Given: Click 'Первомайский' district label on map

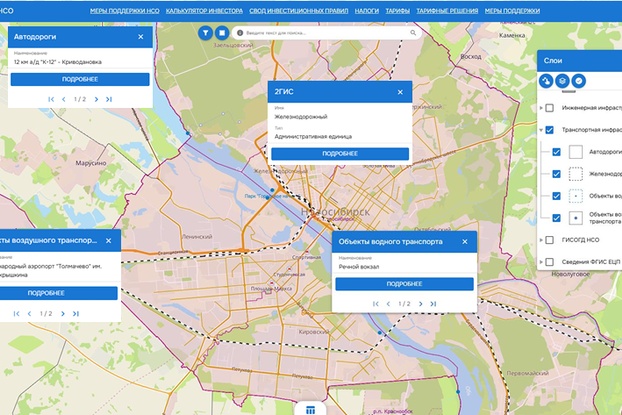Looking at the screenshot, I should click(x=527, y=373).
